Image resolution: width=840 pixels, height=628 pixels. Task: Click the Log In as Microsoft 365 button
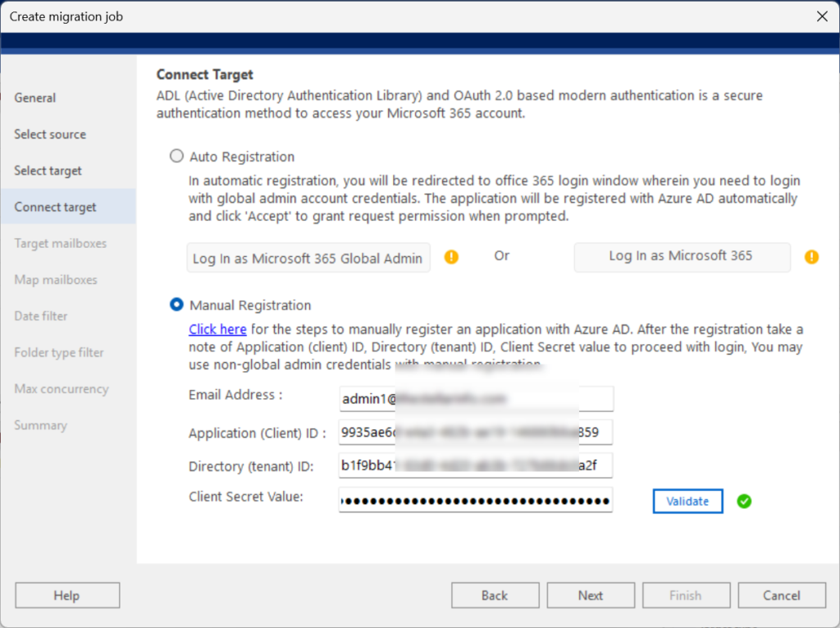(x=682, y=257)
